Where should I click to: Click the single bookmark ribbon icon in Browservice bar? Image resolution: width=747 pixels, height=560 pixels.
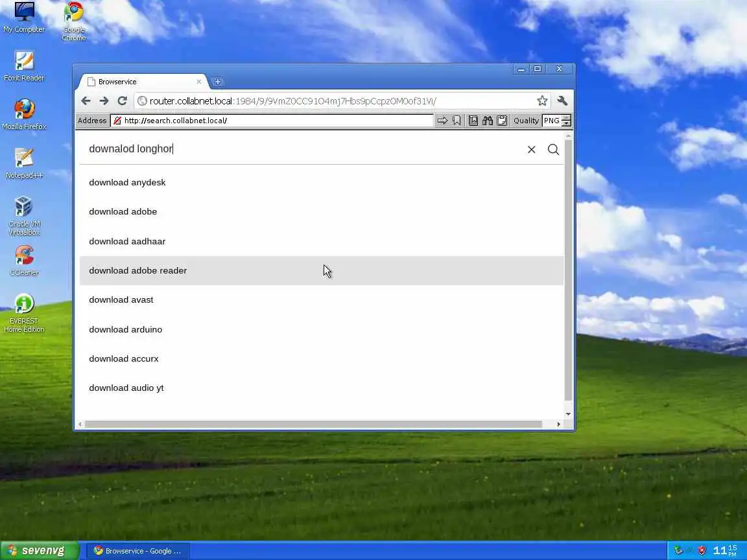(456, 121)
